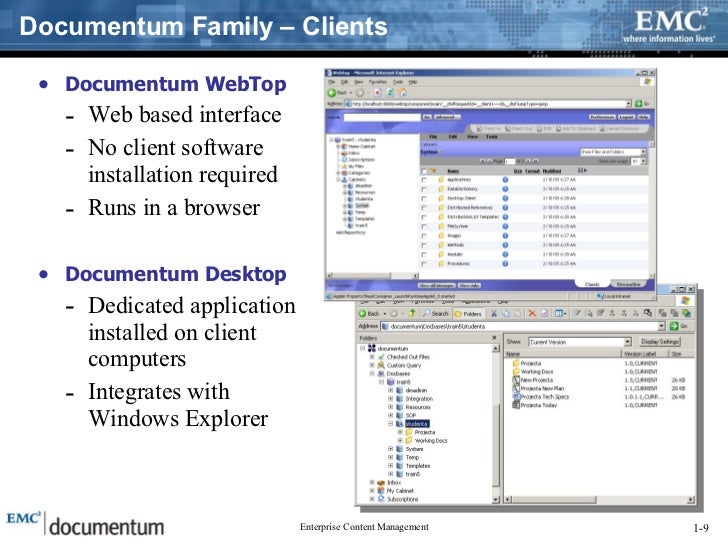This screenshot has width=728, height=546.
Task: Click the Refresh icon in WebTop browser
Action: click(390, 93)
